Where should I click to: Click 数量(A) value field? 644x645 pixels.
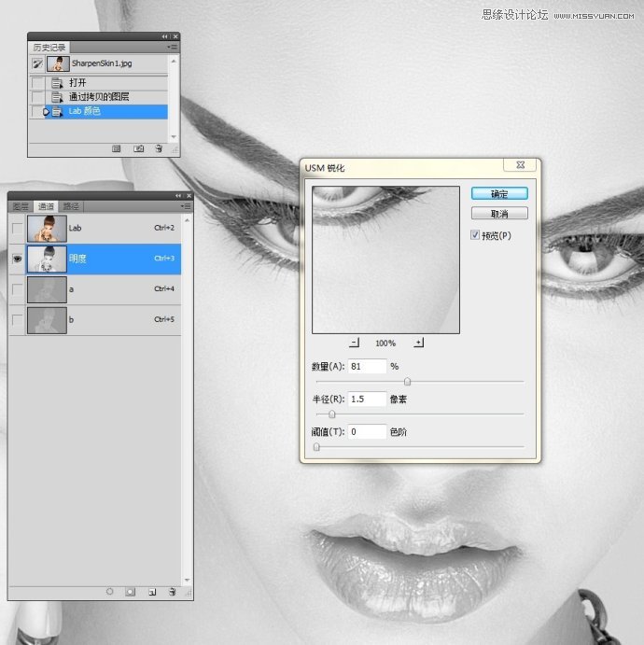click(367, 366)
